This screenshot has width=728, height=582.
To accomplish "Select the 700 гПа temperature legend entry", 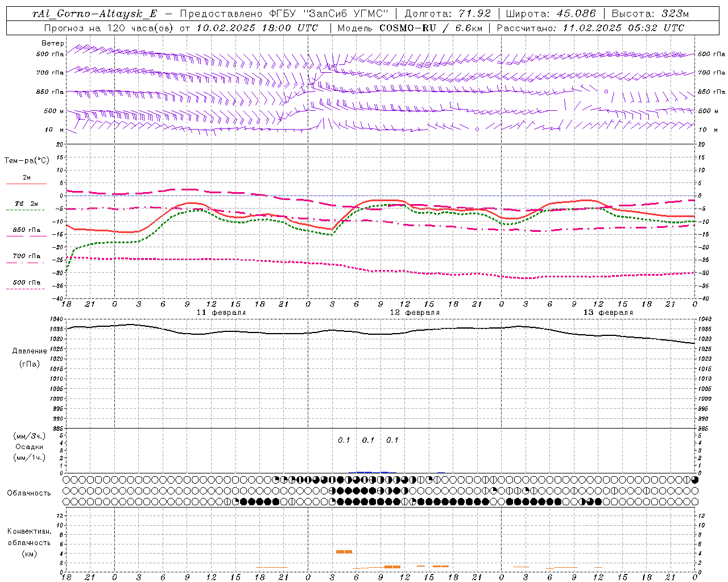I will tap(26, 259).
